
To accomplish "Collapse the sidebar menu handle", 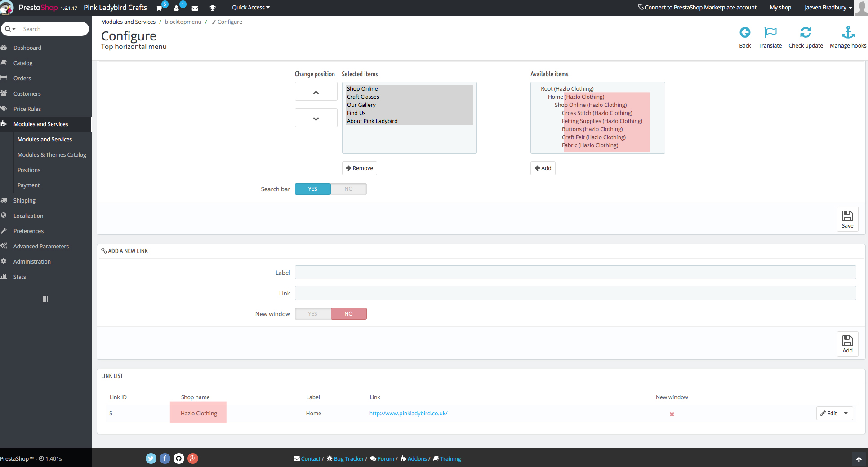I will click(45, 299).
